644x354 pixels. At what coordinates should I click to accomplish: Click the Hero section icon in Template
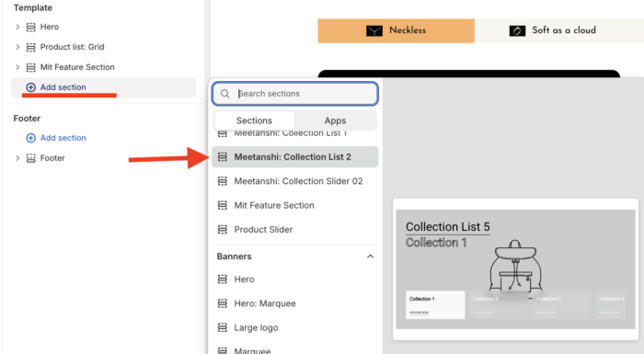pos(30,27)
